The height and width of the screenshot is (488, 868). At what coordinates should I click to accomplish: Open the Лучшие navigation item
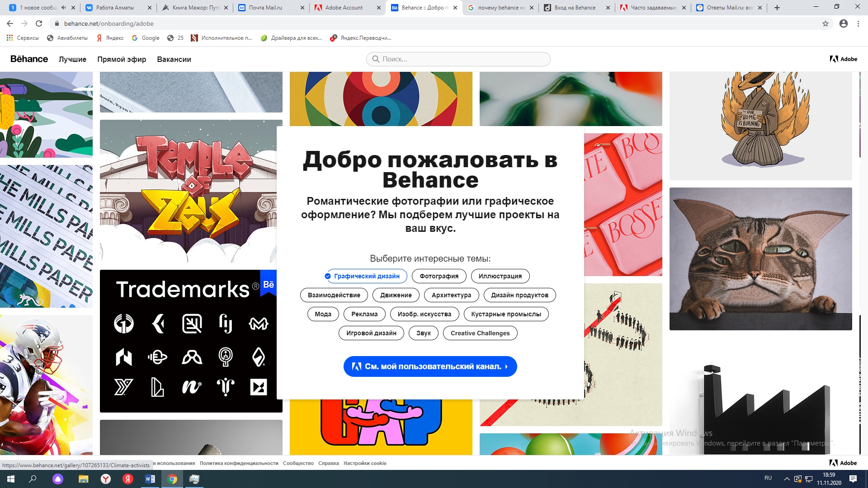point(72,59)
